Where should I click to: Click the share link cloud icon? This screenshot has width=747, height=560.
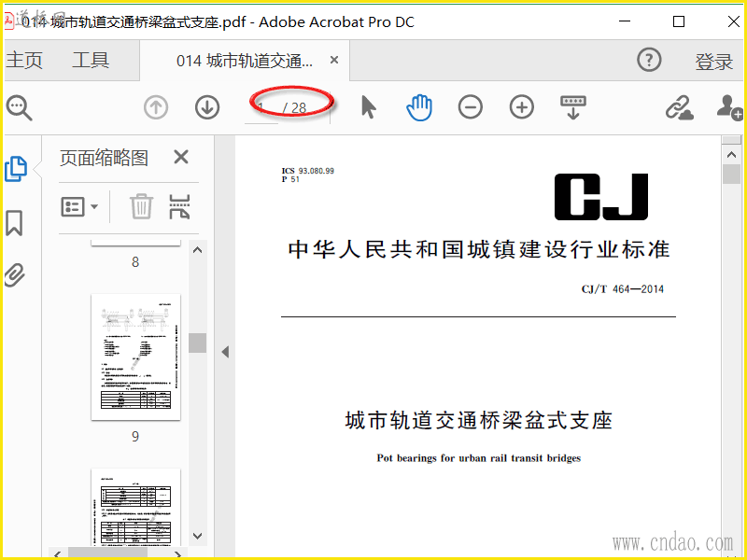click(x=680, y=107)
